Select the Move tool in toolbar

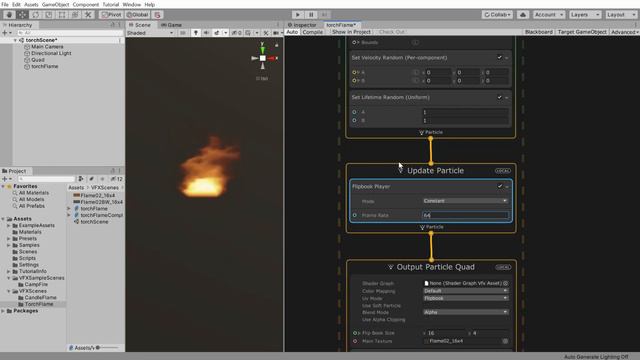tap(22, 15)
